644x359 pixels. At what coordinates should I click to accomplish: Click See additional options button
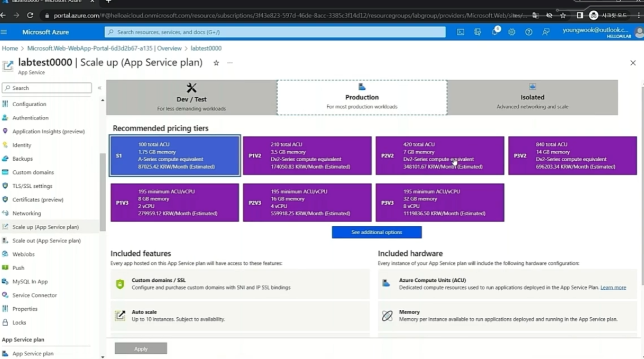(x=376, y=232)
